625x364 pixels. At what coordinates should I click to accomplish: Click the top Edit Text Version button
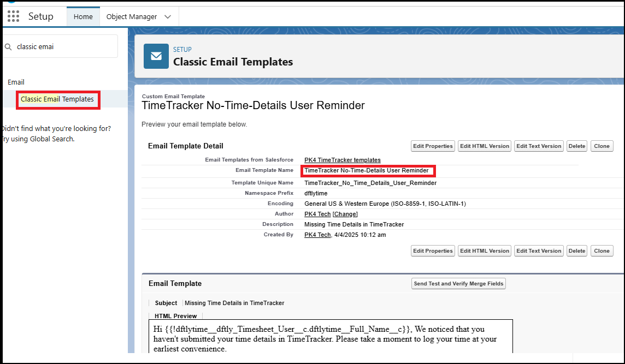point(539,146)
